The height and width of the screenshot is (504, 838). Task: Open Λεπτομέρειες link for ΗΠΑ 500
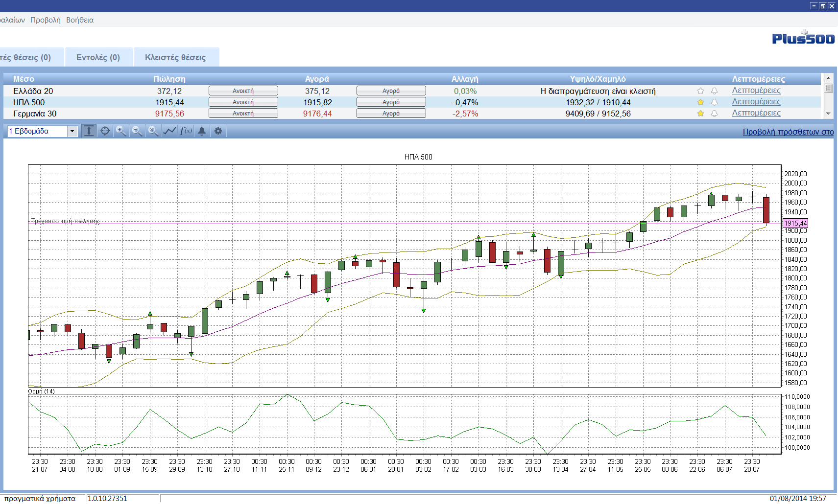(x=756, y=102)
